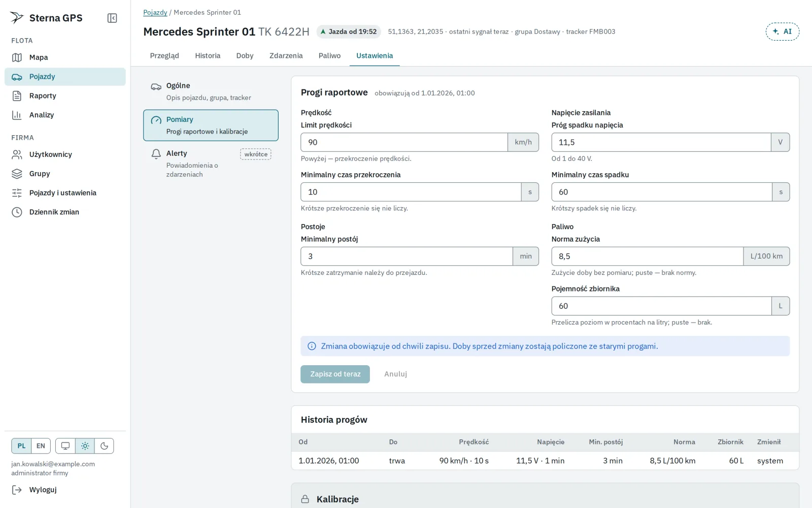Click the Anuluj button

point(395,374)
